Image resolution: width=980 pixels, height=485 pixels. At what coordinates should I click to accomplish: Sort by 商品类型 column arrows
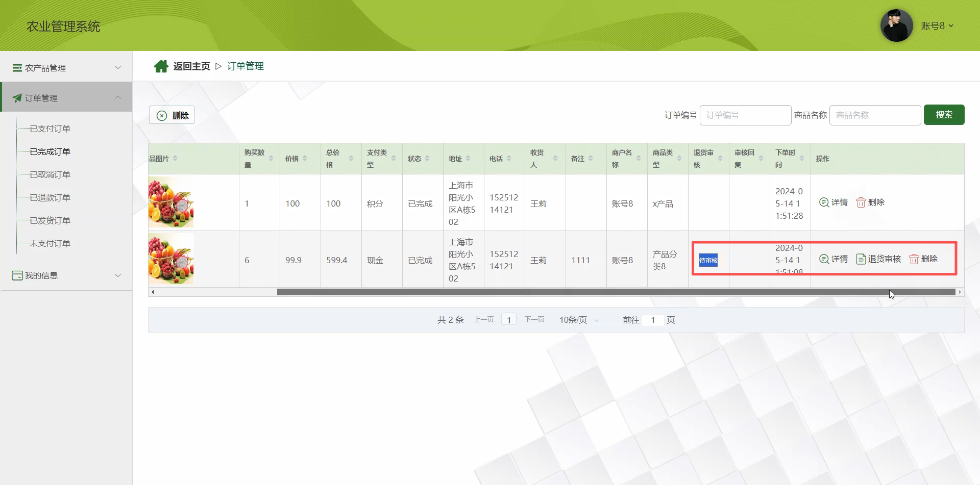pyautogui.click(x=679, y=159)
